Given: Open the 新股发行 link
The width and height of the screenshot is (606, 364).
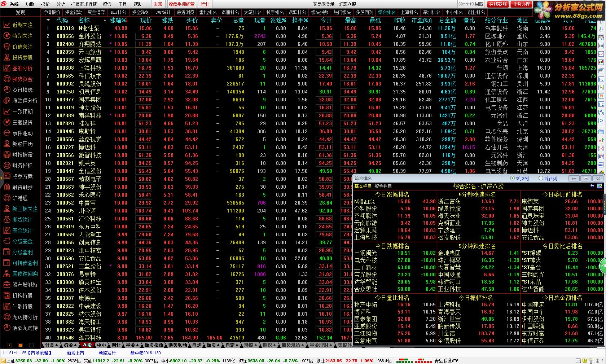Looking at the screenshot, I should coord(107,353).
